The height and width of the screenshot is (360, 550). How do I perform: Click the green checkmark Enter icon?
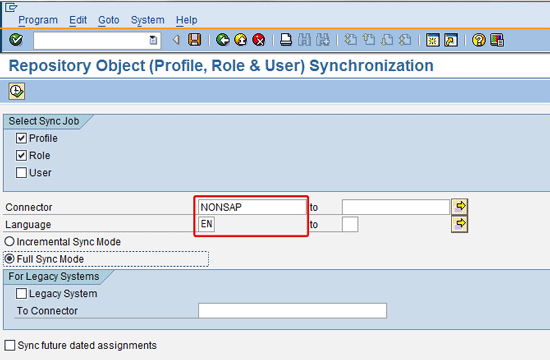coord(16,40)
